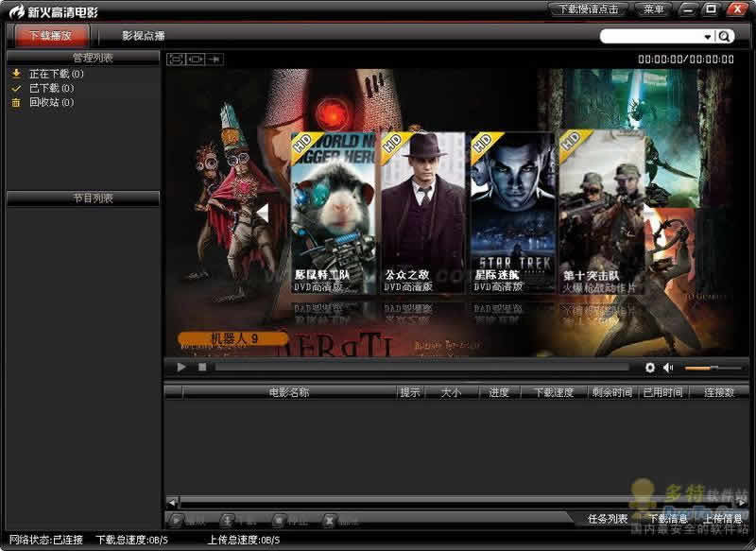The width and height of the screenshot is (756, 551).
Task: Click the 新火高清电影 flame logo icon
Action: coord(17,11)
